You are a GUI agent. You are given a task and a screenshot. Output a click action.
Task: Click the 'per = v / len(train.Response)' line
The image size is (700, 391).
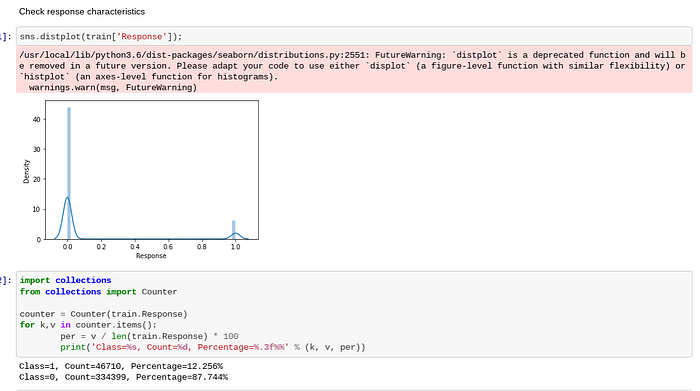click(x=150, y=336)
